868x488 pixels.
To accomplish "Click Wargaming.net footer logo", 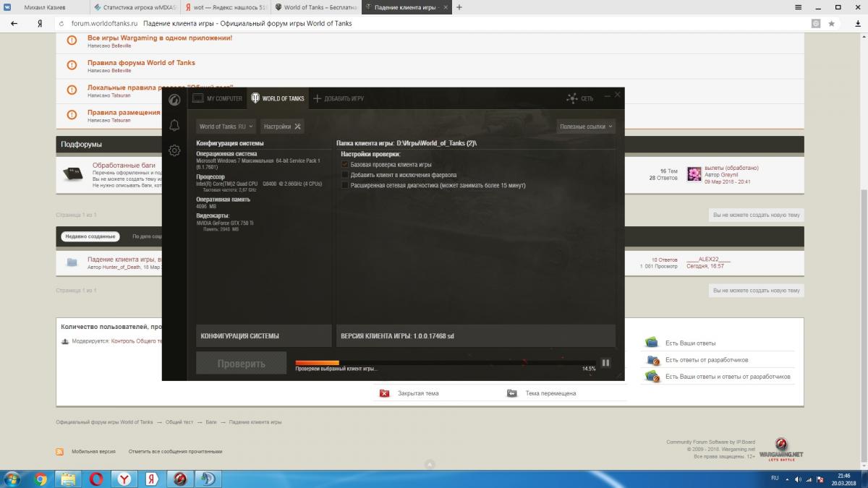I will (781, 450).
